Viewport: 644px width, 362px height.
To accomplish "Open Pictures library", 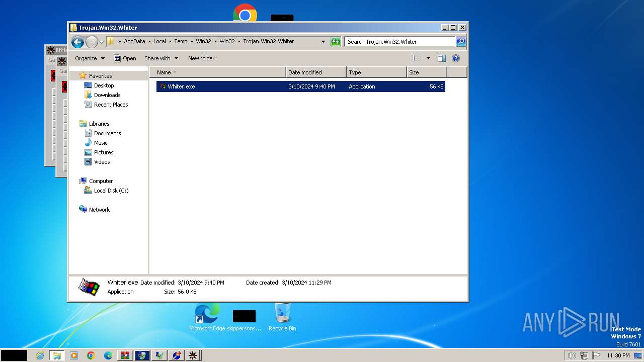I will [103, 152].
